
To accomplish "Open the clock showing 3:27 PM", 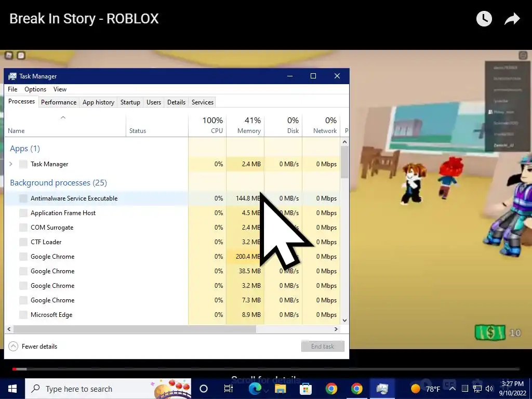I will 513,389.
